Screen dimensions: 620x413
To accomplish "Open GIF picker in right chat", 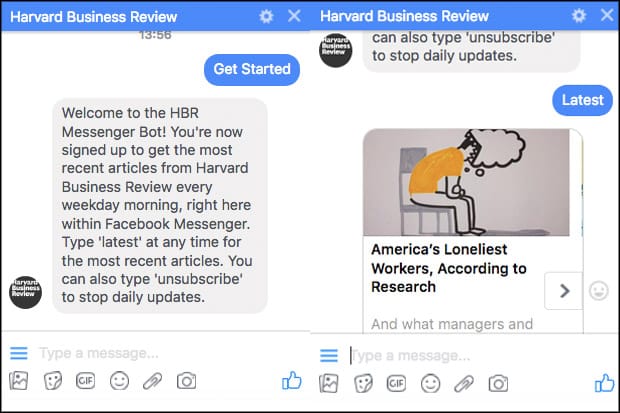I will click(x=396, y=384).
